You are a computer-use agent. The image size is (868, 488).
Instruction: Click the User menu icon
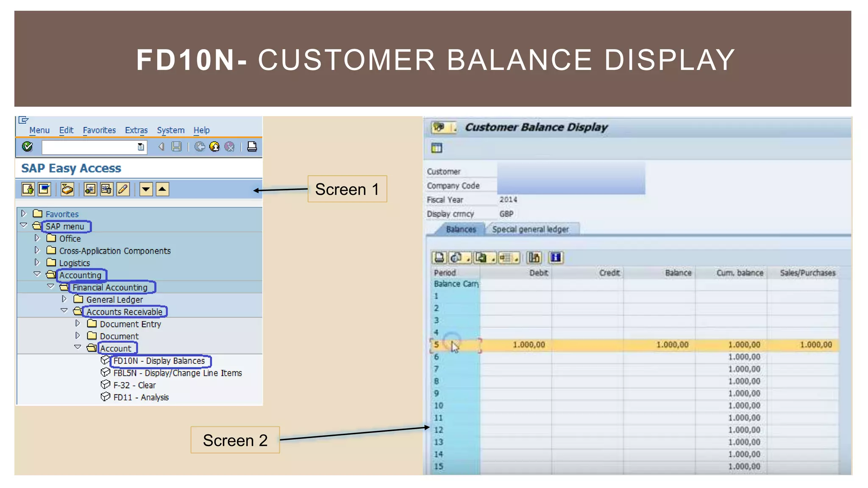coord(28,189)
